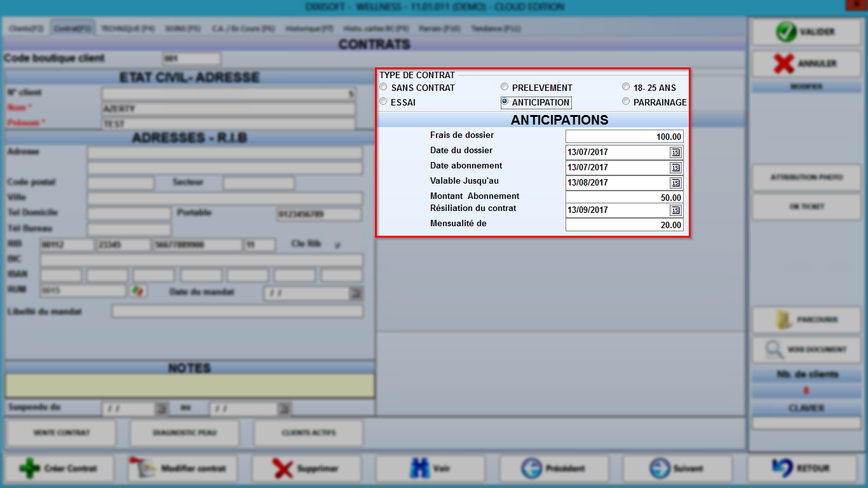Click the Frais de dossier amount field
Screen dimensions: 868x488
coord(625,137)
